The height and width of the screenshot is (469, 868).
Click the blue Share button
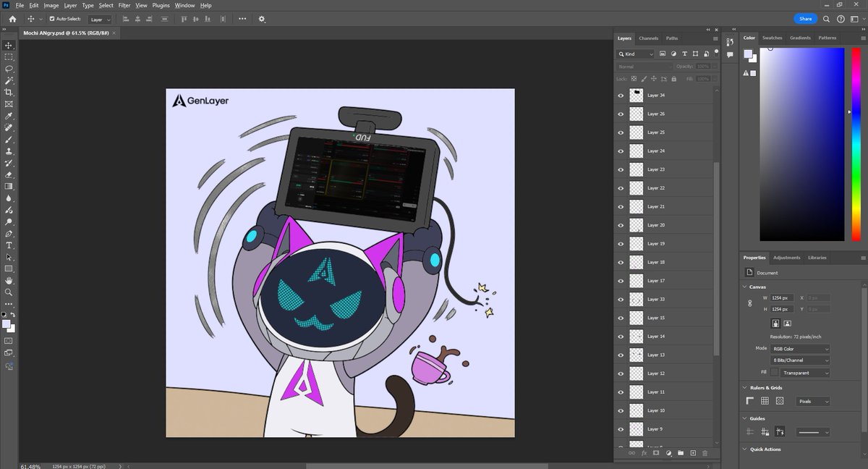[x=805, y=19]
